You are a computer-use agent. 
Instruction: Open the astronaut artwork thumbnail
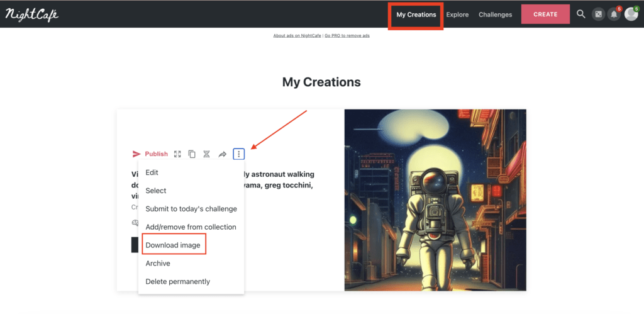tap(435, 200)
